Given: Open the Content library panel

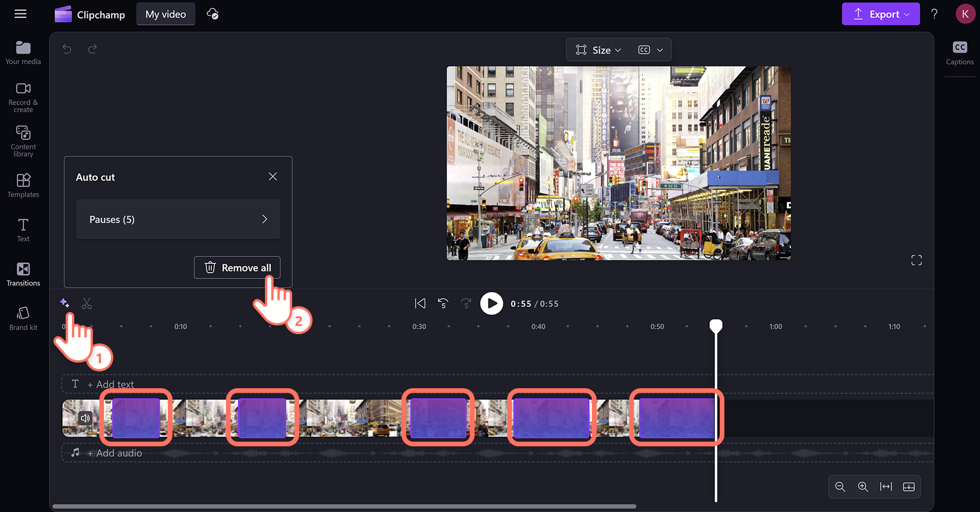Looking at the screenshot, I should [23, 141].
